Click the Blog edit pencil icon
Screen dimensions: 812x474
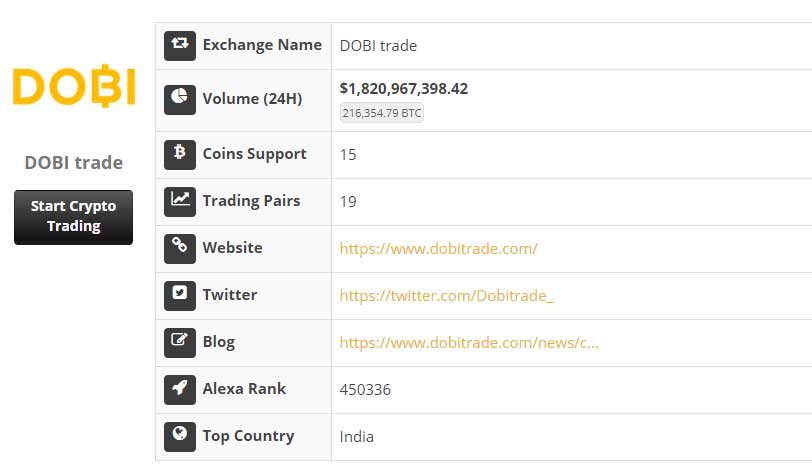[x=180, y=342]
